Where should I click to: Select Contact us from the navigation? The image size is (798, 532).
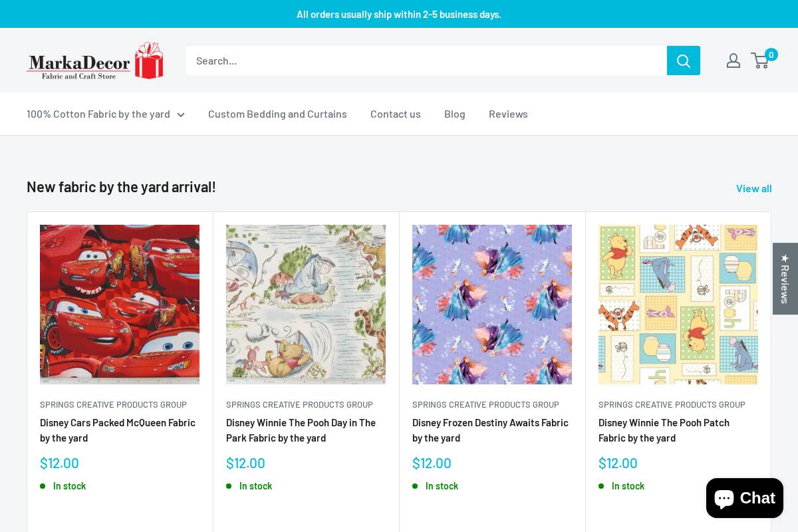(x=396, y=114)
